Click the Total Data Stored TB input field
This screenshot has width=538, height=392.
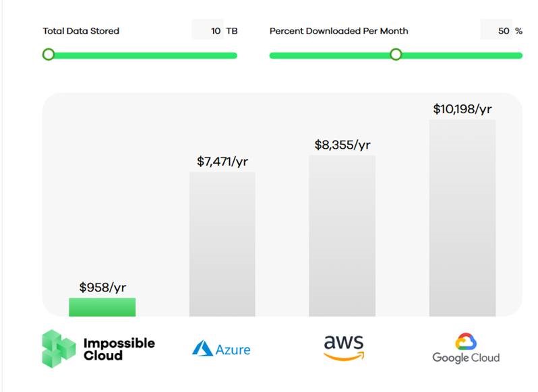(209, 31)
